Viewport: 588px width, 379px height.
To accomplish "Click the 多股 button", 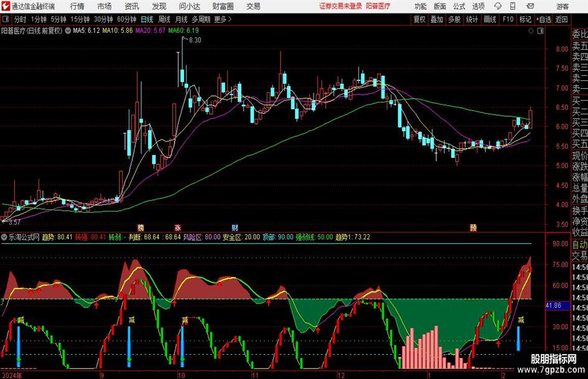I will coord(454,19).
